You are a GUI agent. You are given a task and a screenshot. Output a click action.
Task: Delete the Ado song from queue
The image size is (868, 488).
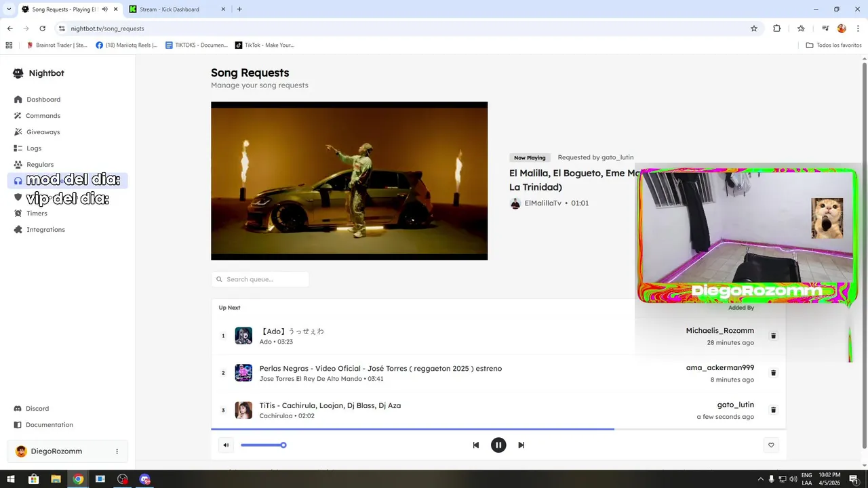pos(773,335)
